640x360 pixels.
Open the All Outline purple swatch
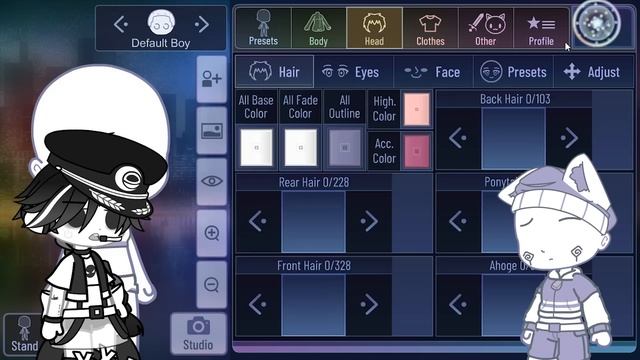pyautogui.click(x=344, y=147)
